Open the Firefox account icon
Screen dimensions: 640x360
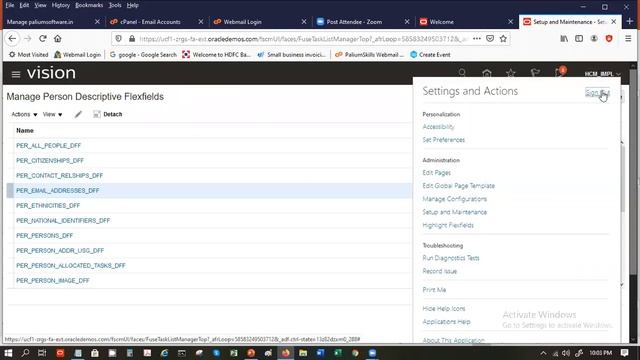pyautogui.click(x=594, y=38)
